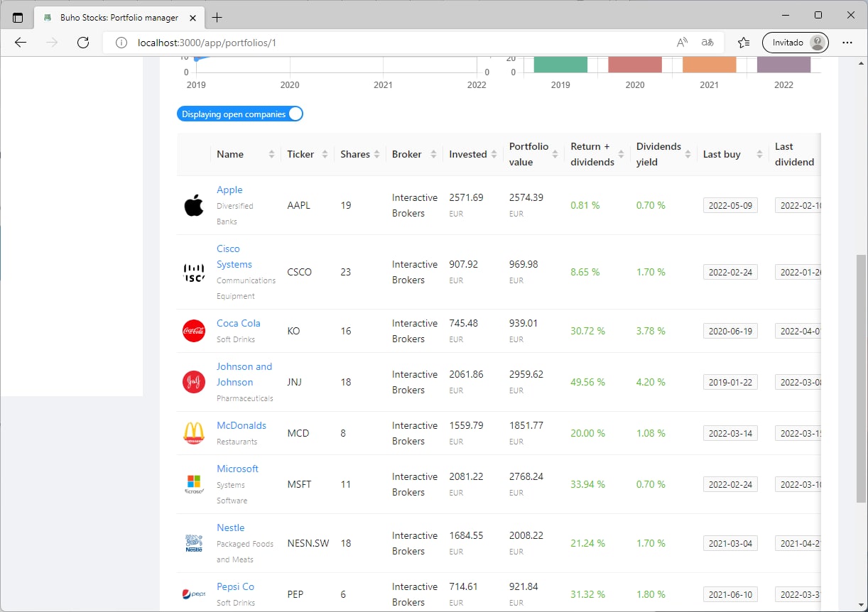Open the McDonalds company link

tap(242, 425)
